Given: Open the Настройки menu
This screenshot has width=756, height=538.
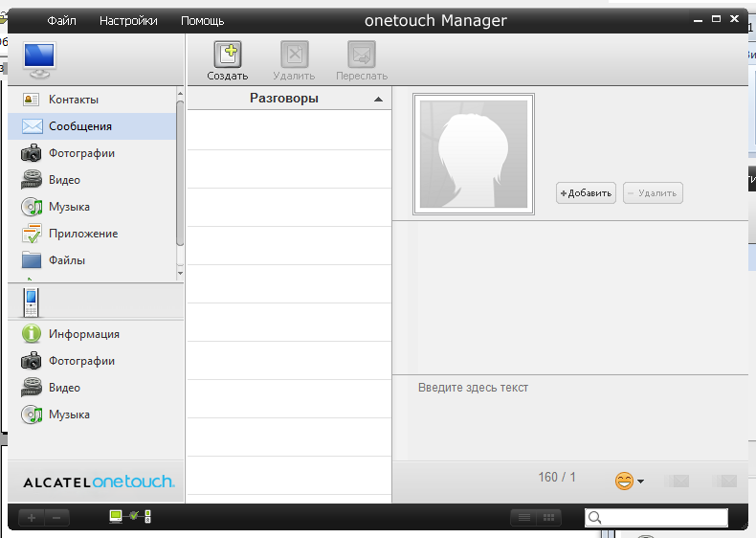Looking at the screenshot, I should 128,20.
